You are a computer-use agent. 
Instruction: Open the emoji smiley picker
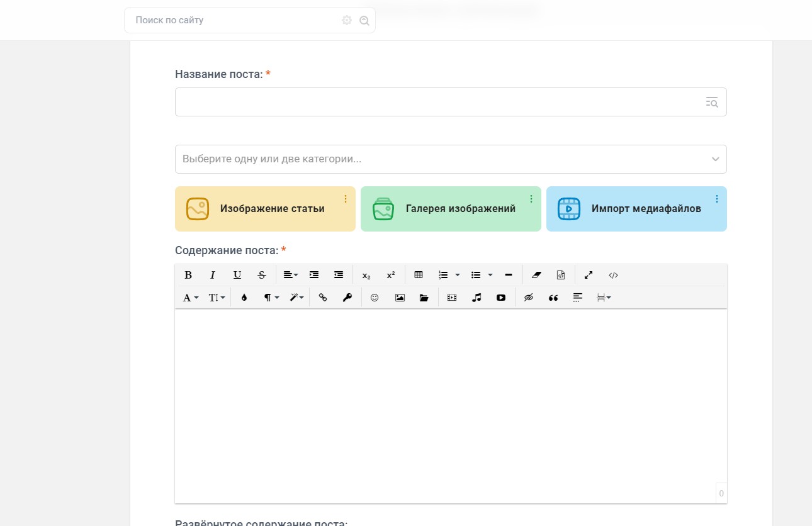tap(375, 298)
